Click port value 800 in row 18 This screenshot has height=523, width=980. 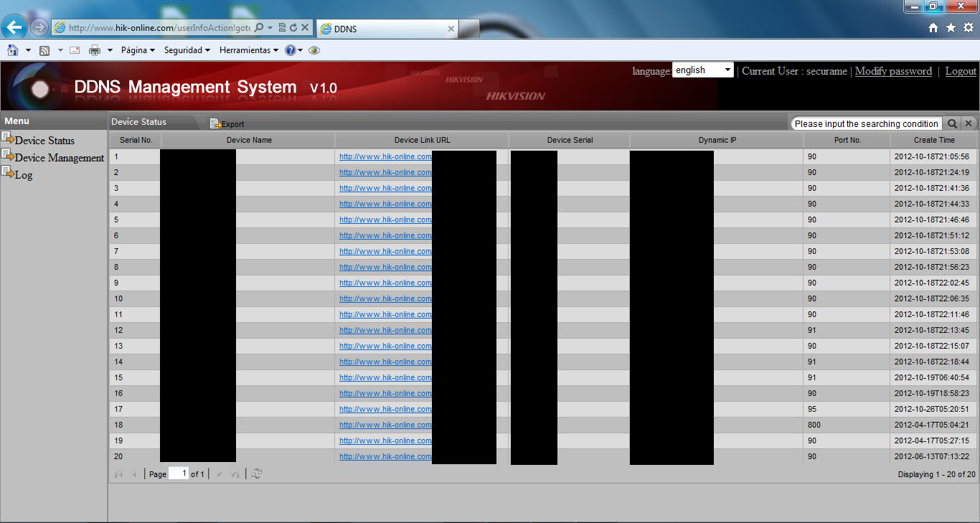tap(814, 425)
